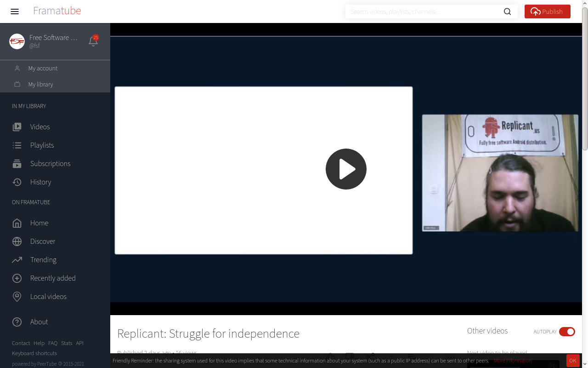Open the Keyboard shortcuts link
The width and height of the screenshot is (588, 368).
pos(34,353)
